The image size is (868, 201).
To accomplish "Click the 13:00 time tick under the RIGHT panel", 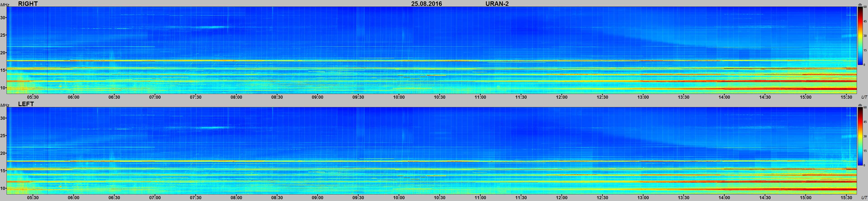I will (643, 97).
